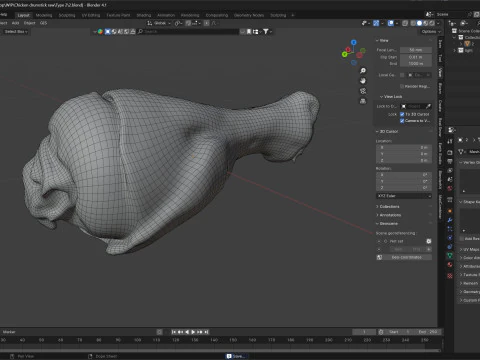Image resolution: width=480 pixels, height=360 pixels.
Task: Open the Texture checker properties tab
Action: tap(450, 276)
